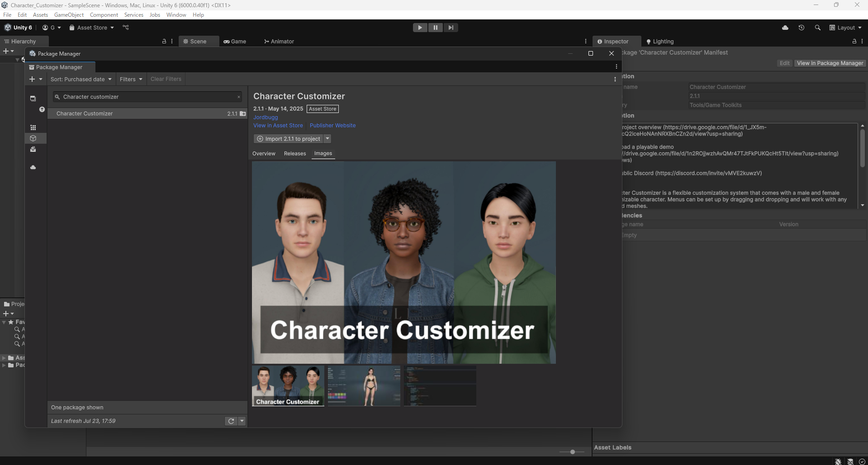Open the Package Manager toolbar three-dot settings menu
Screen dimensions: 868x465
[615, 79]
